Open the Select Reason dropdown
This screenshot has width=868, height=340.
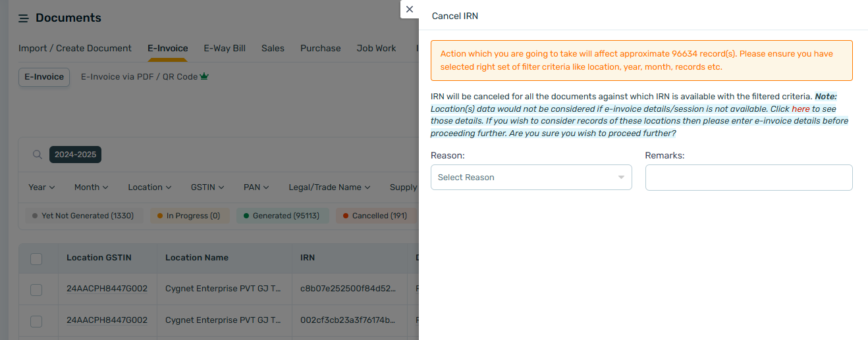point(531,178)
